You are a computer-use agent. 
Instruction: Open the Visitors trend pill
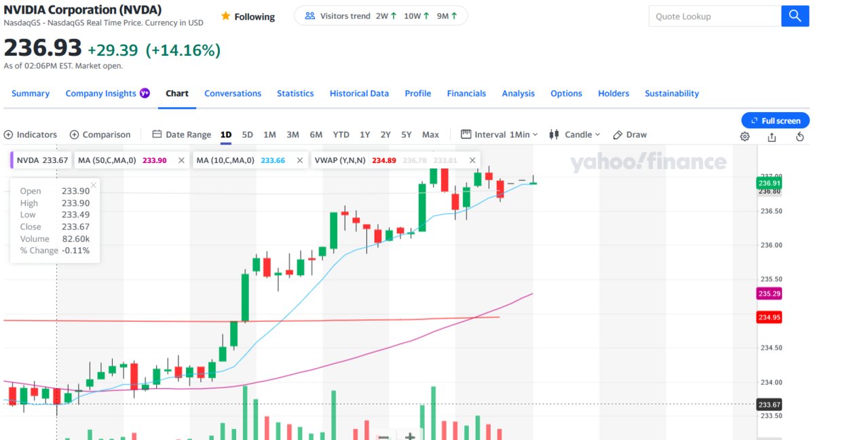(381, 16)
